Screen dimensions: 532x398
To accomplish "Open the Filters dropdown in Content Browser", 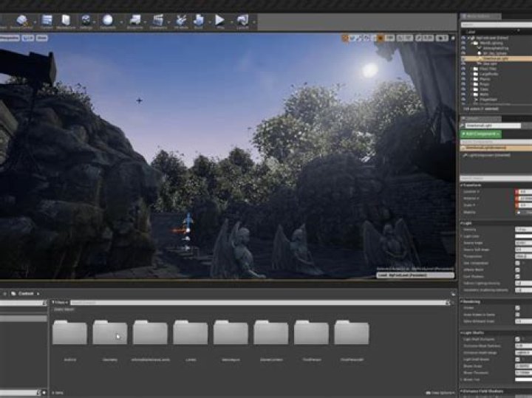I will click(x=60, y=302).
